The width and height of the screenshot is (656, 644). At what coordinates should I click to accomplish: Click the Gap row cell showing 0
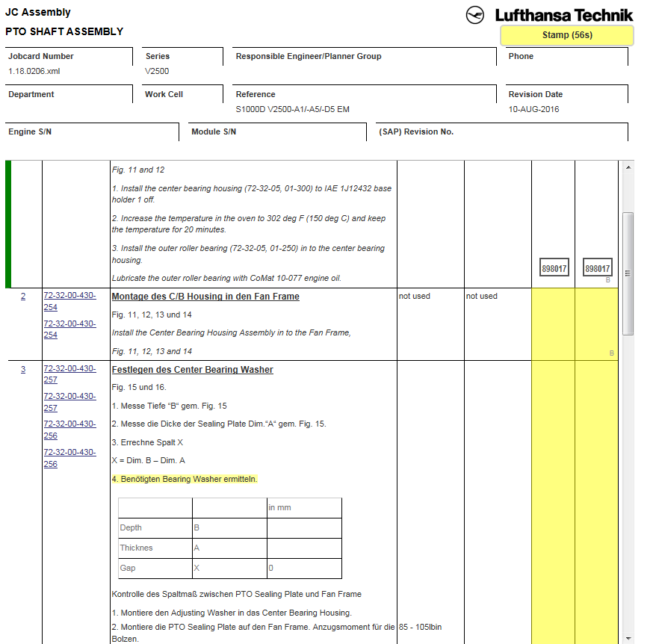coord(303,569)
